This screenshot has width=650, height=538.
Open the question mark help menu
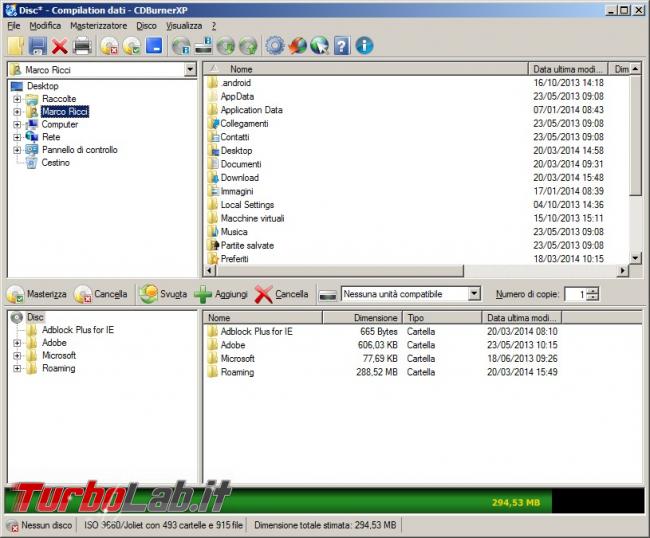tap(214, 26)
